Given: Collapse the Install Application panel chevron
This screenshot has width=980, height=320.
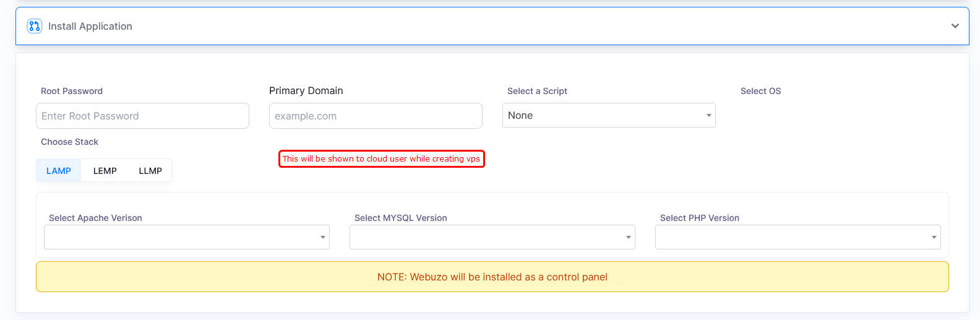Looking at the screenshot, I should 955,26.
